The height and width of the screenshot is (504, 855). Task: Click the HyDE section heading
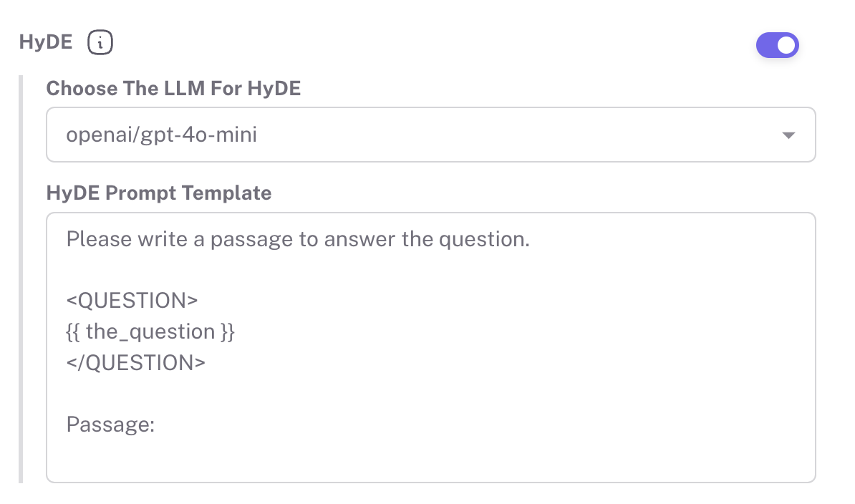[46, 43]
